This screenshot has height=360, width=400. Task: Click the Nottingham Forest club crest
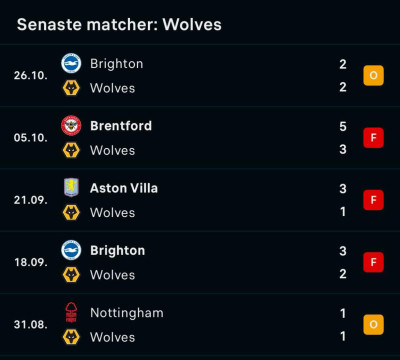coord(71,312)
